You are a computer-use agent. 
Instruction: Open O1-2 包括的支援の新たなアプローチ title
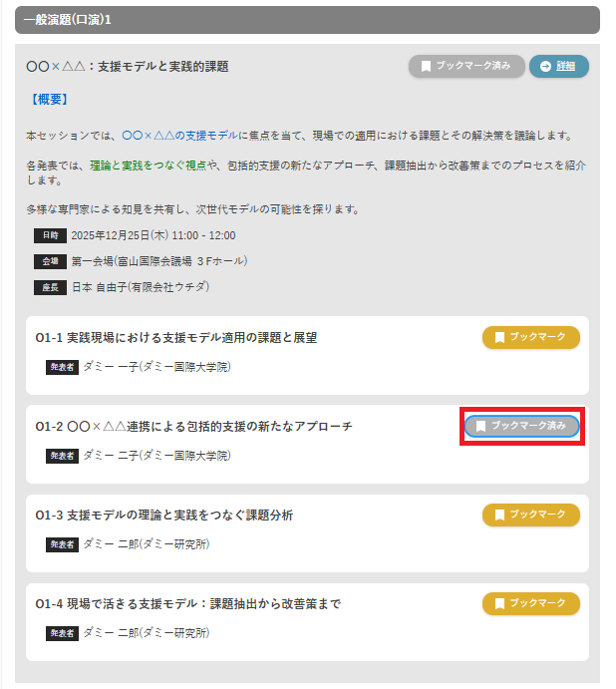[193, 427]
